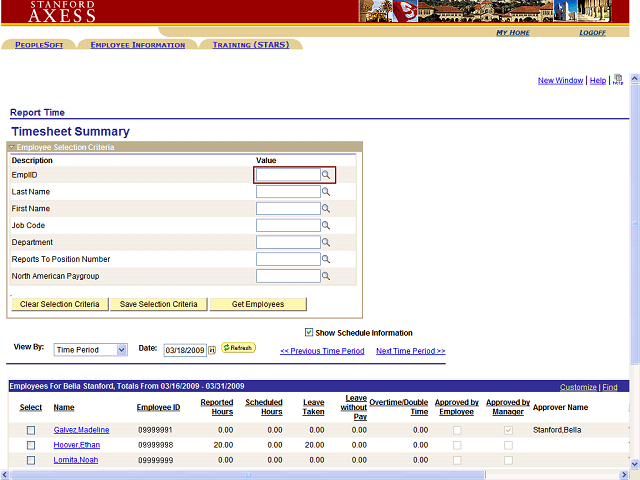Open Reports To Position Number lookup
The height and width of the screenshot is (480, 640).
[x=326, y=259]
